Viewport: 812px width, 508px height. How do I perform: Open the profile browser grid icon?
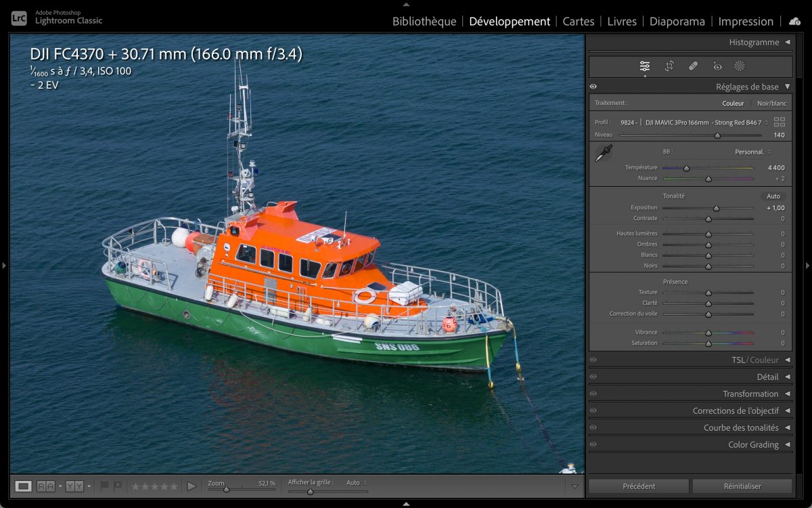click(780, 123)
